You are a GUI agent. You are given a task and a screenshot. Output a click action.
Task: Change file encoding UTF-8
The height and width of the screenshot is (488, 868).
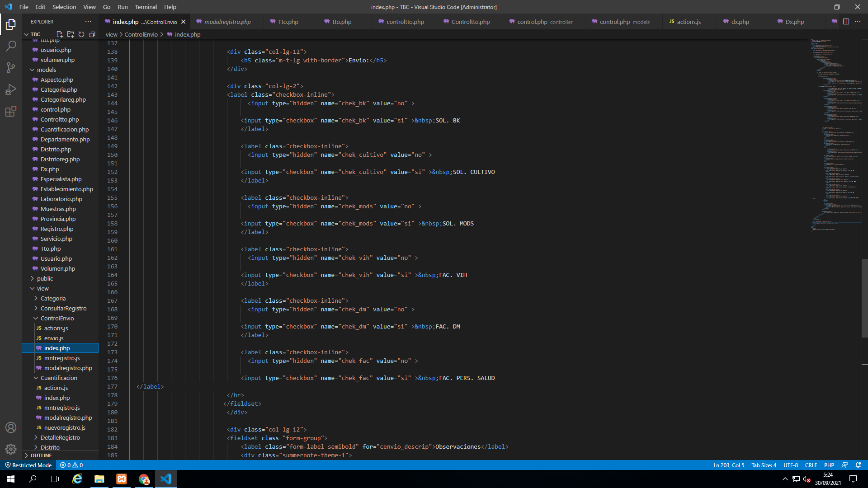click(x=791, y=465)
